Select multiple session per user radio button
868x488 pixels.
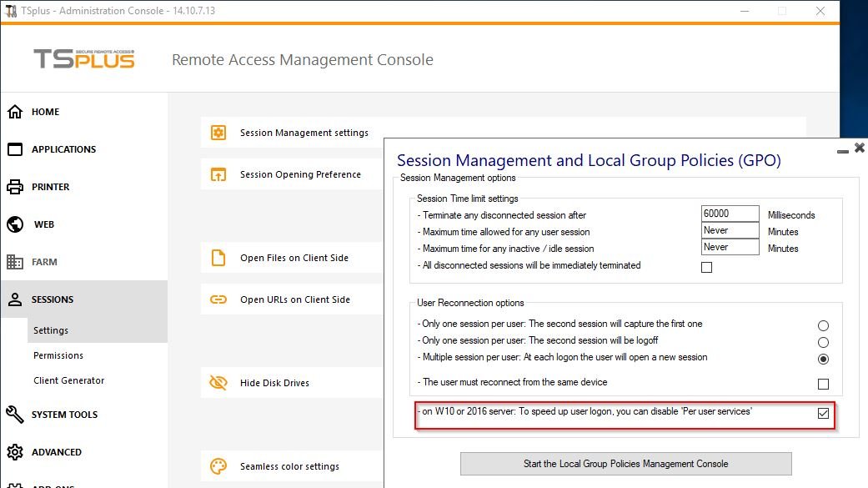823,359
